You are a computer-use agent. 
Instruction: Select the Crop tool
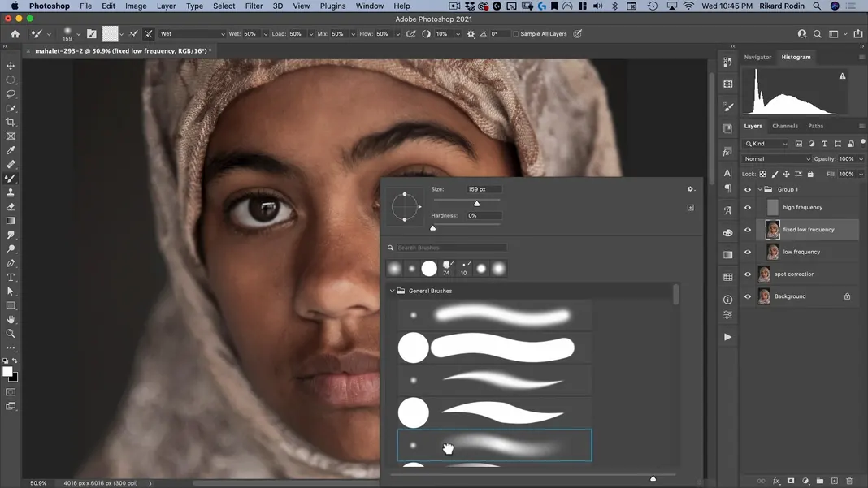(11, 122)
